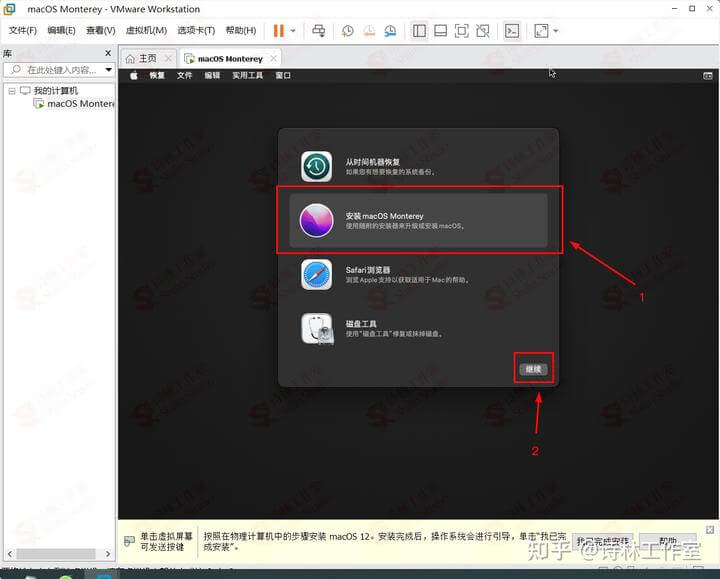The image size is (720, 579).
Task: Open the 文件(F) menu in VMware
Action: (22, 30)
